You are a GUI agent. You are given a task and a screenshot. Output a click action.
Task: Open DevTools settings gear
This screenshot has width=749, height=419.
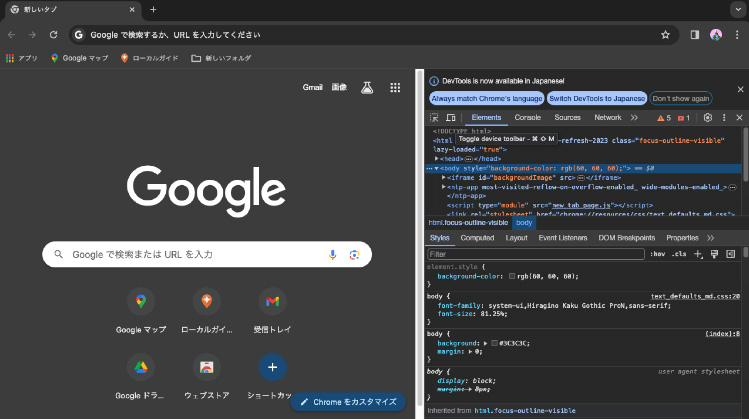708,118
